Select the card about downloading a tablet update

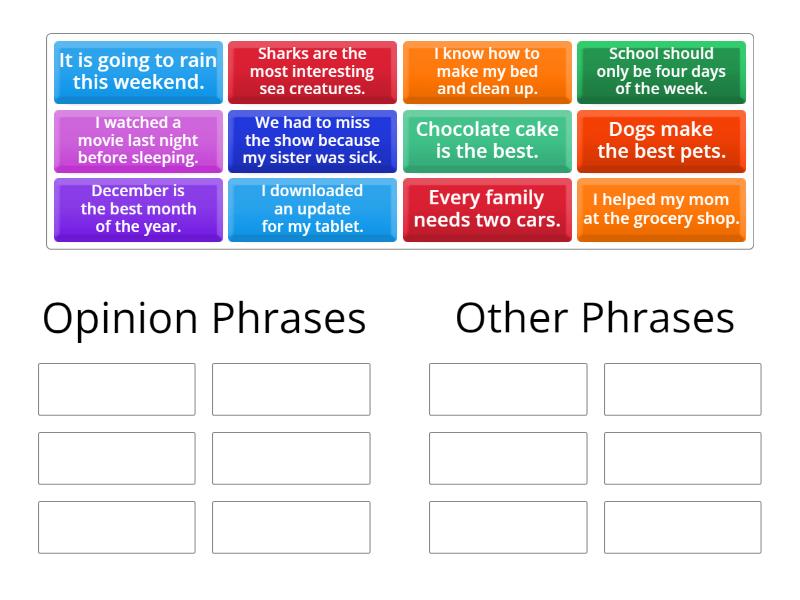[x=312, y=210]
